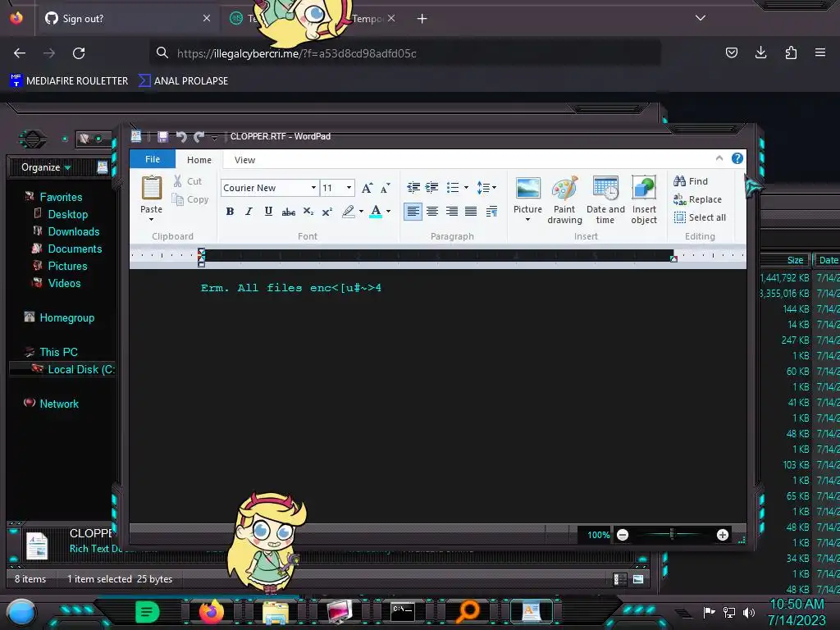Reload the page in Firefox
The width and height of the screenshot is (840, 630).
(79, 53)
